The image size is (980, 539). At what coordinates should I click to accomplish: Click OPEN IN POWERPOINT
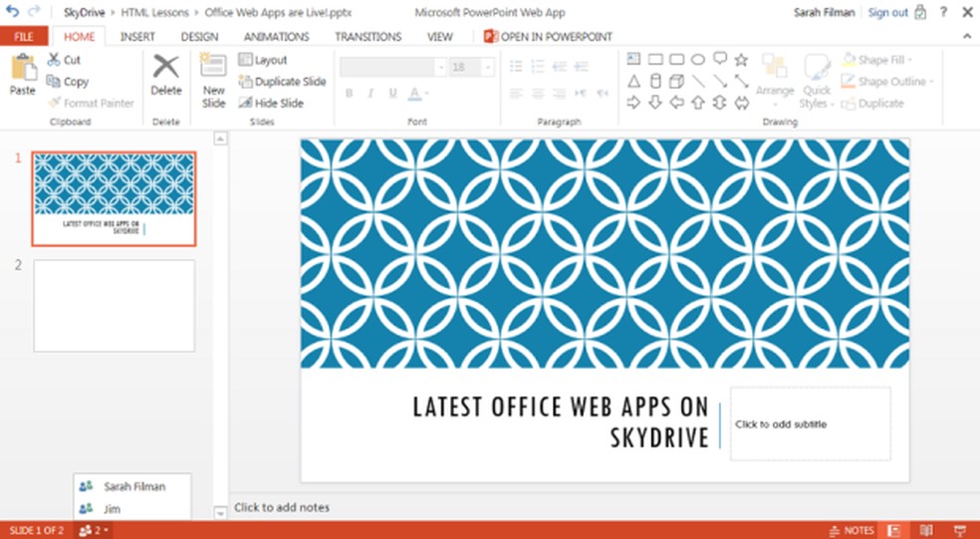point(548,37)
